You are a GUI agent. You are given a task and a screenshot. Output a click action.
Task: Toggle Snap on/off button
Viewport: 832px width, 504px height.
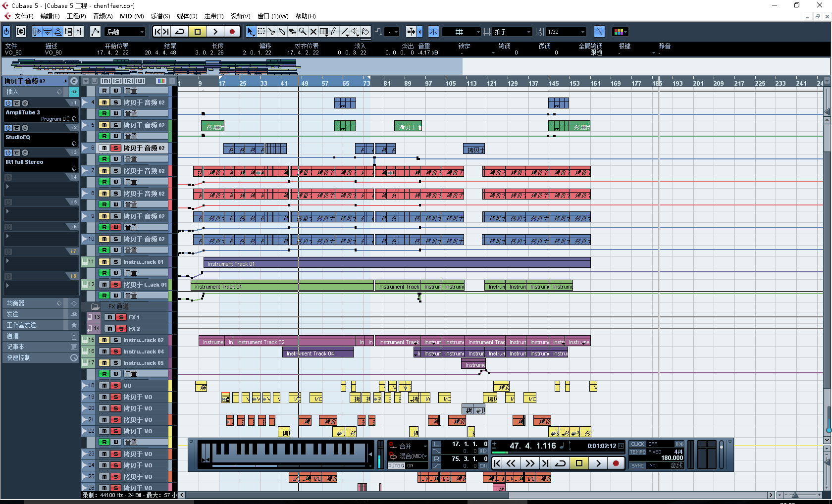[x=433, y=32]
